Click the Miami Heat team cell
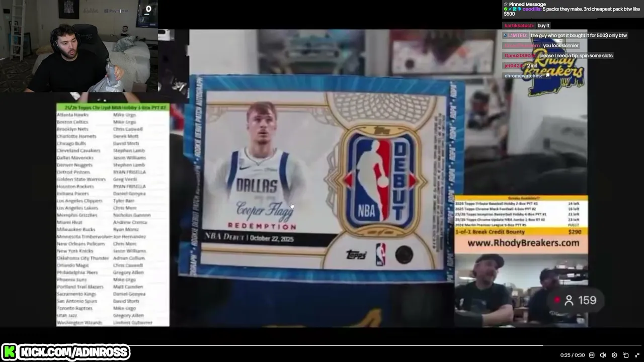The width and height of the screenshot is (644, 362). click(69, 222)
